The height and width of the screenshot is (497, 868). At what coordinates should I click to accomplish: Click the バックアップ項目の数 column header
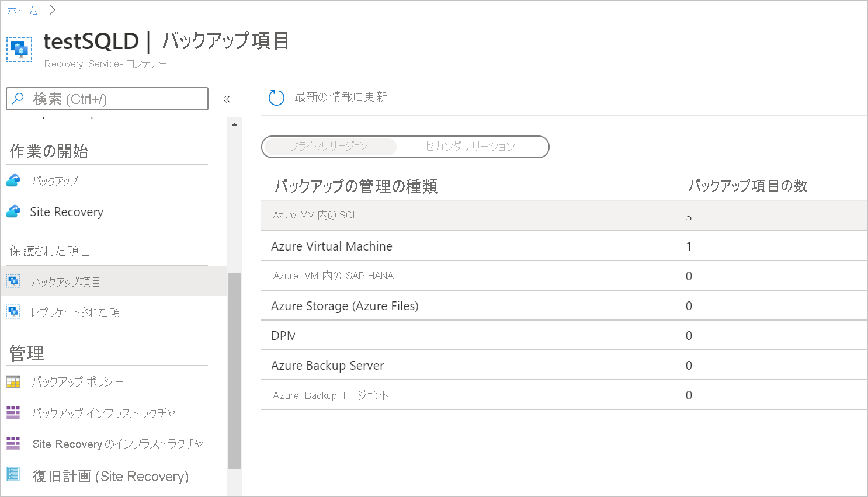click(x=748, y=186)
